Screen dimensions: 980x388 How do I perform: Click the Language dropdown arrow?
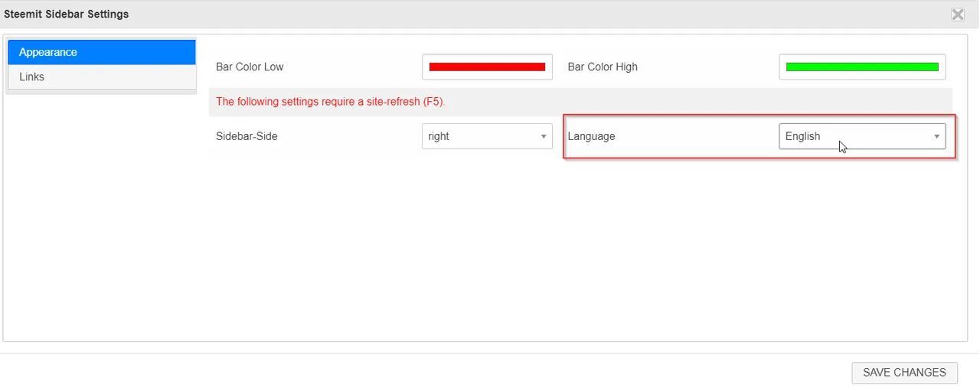click(x=936, y=137)
